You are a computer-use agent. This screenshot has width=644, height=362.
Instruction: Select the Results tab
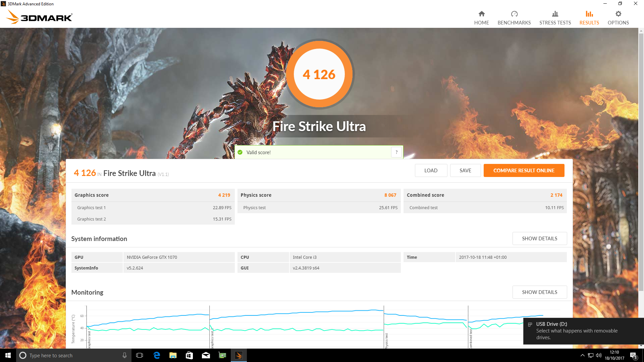pos(589,18)
